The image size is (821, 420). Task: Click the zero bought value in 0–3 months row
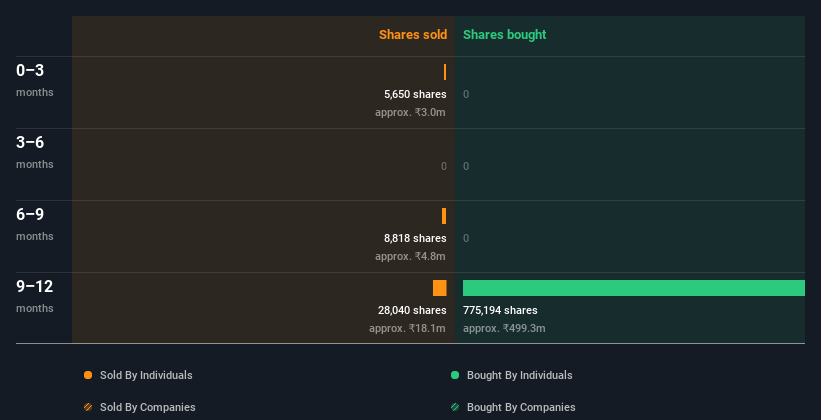pyautogui.click(x=466, y=94)
